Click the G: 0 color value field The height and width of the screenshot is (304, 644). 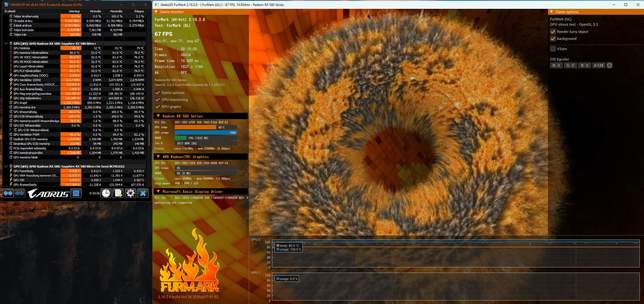coord(570,65)
